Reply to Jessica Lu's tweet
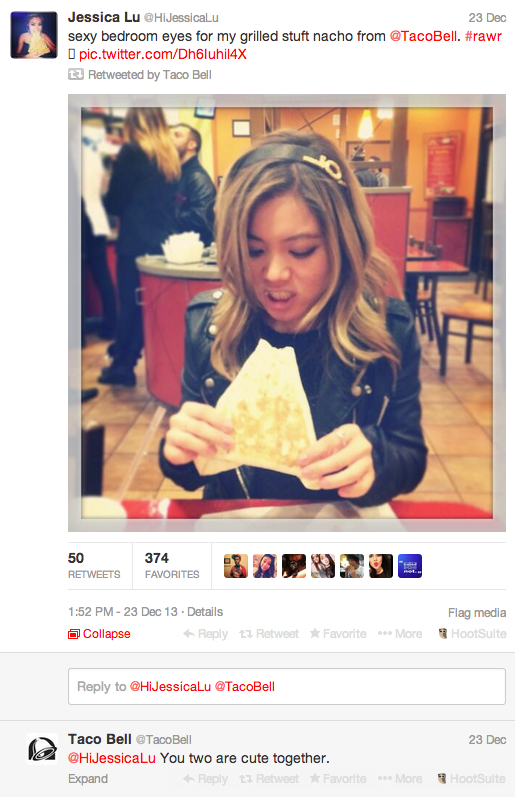 [x=206, y=634]
